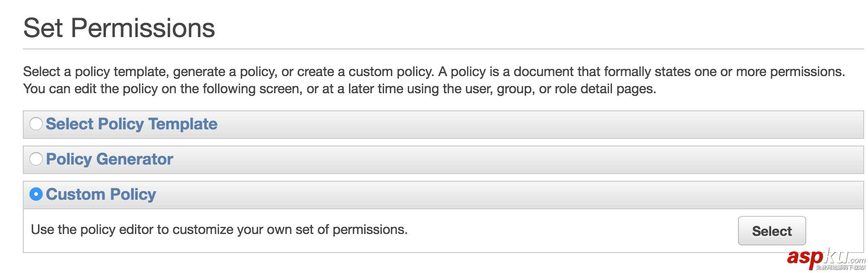Screen dimensions: 868x273
Task: Click the red asp logo watermark
Action: [x=804, y=258]
